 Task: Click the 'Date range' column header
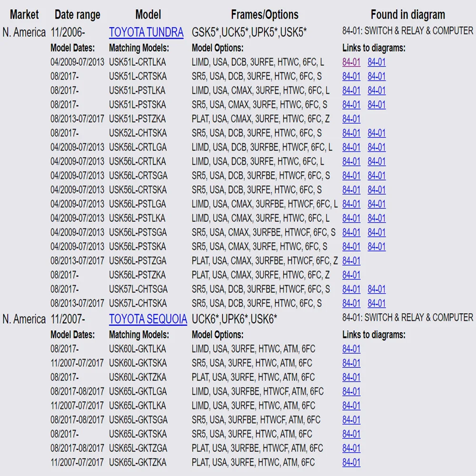(78, 14)
